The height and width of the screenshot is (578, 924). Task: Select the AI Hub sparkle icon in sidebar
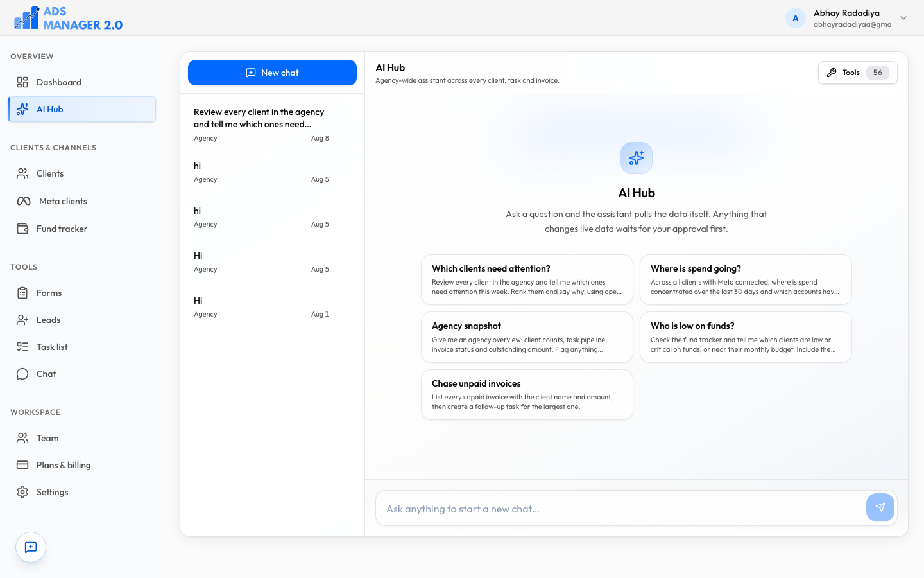click(x=22, y=109)
